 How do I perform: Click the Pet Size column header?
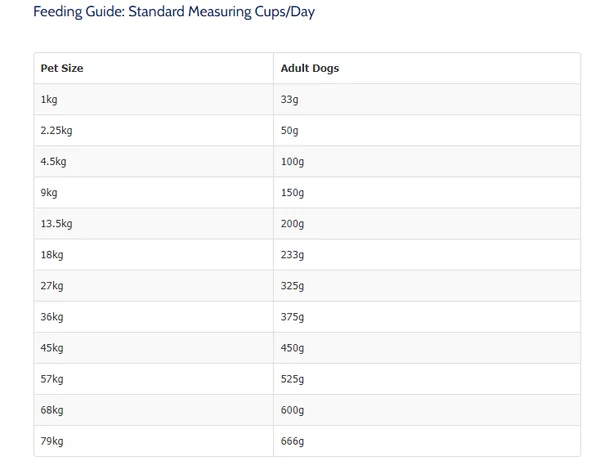tap(62, 68)
